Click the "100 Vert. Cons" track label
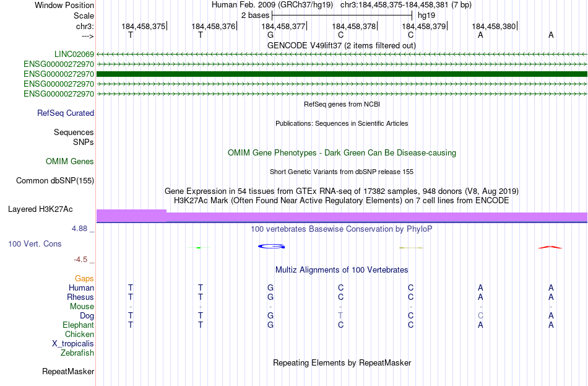 (x=35, y=244)
